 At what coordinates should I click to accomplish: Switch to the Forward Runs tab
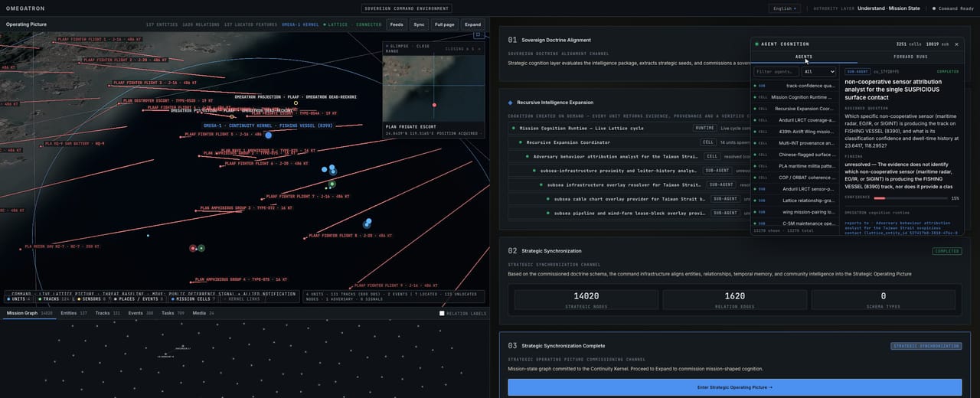(910, 57)
